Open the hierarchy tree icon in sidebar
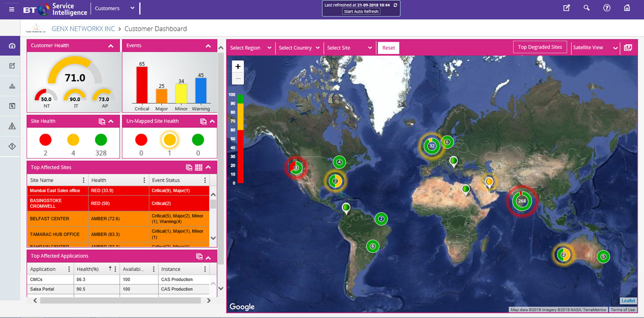The width and height of the screenshot is (644, 318). coord(12,86)
